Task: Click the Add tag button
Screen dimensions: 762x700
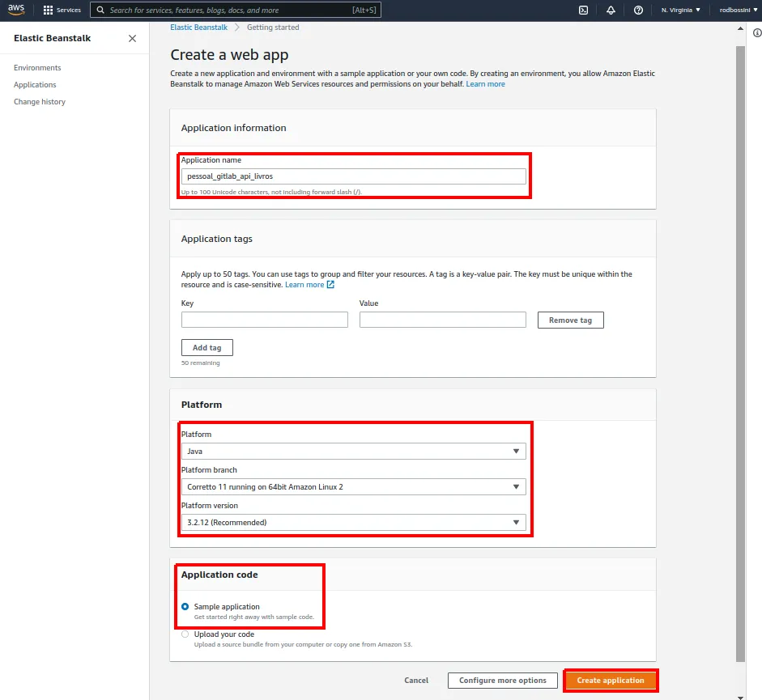Action: pos(207,348)
